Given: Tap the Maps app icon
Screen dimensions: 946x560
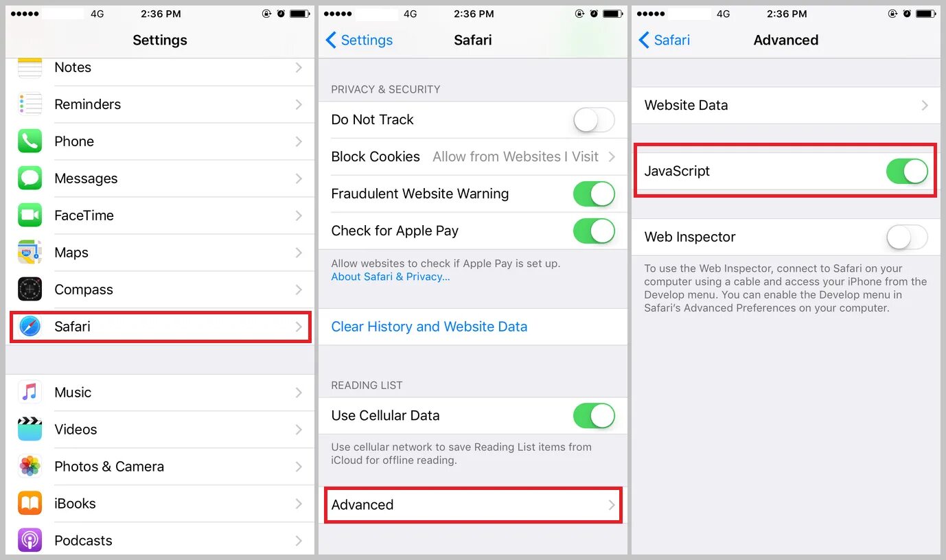Looking at the screenshot, I should (30, 253).
